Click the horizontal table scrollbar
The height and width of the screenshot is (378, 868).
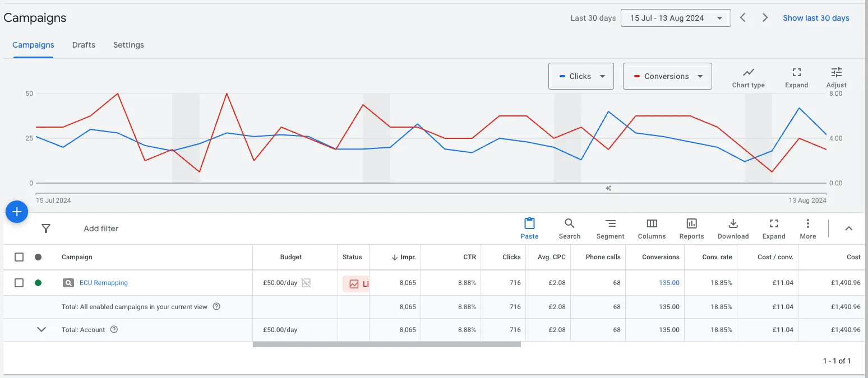(386, 344)
